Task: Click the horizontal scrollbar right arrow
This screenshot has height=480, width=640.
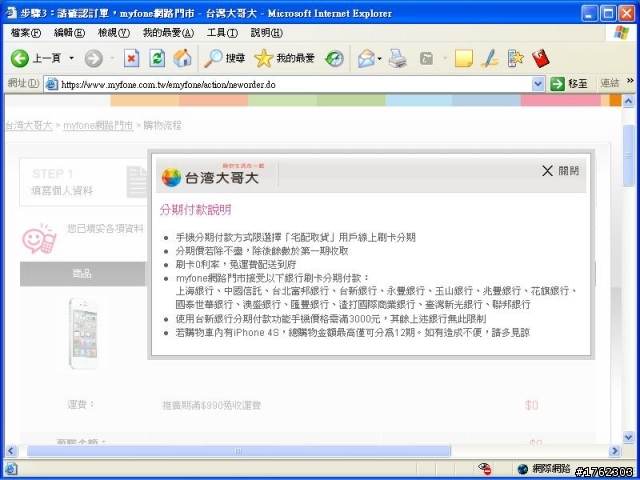Action: pos(614,451)
